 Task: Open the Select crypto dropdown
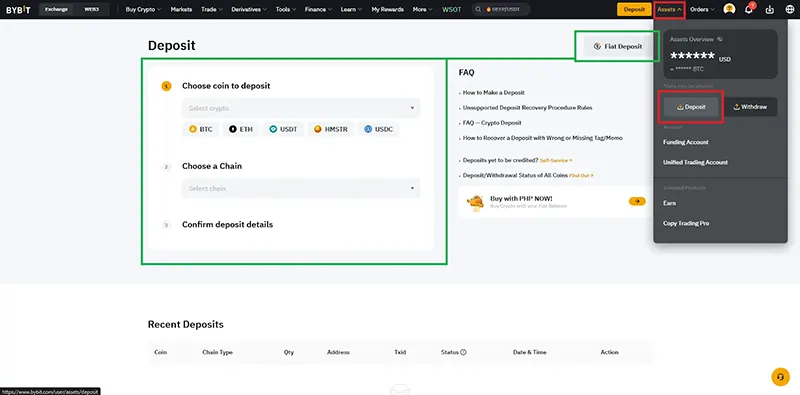click(x=301, y=108)
